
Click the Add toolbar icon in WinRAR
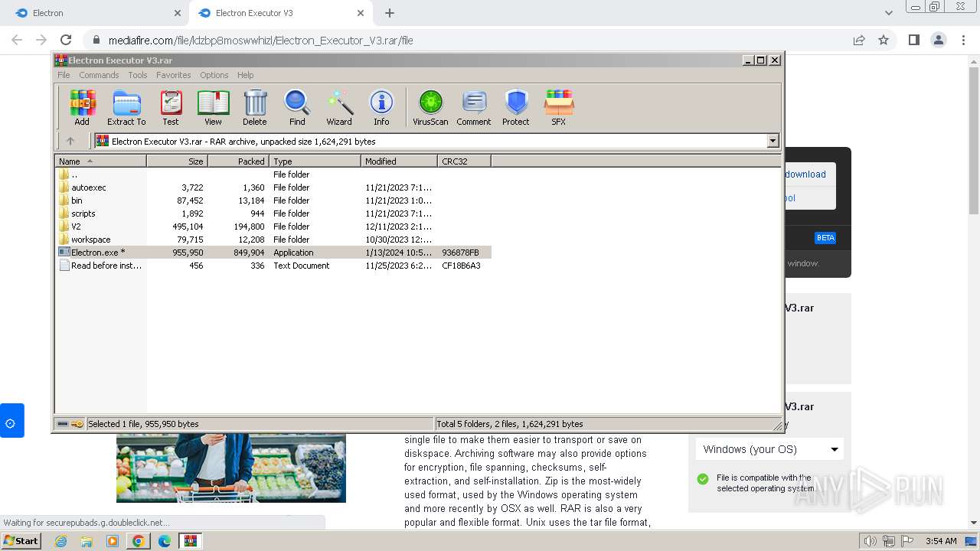pyautogui.click(x=82, y=107)
